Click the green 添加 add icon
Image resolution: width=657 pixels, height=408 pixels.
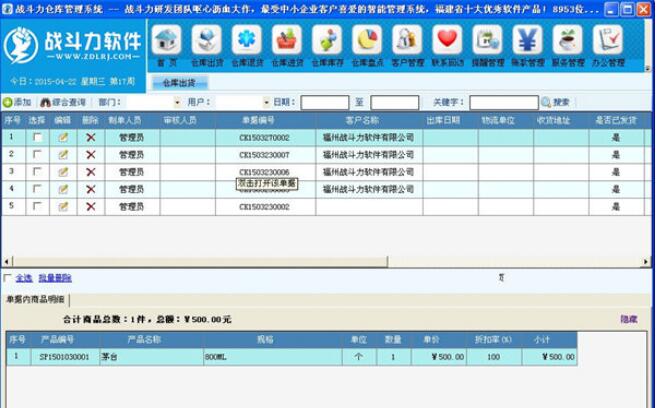8,102
